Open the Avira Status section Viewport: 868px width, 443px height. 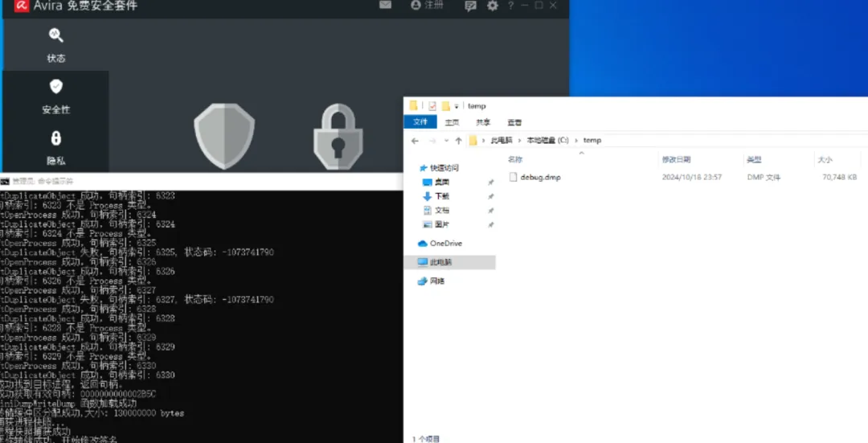tap(56, 45)
